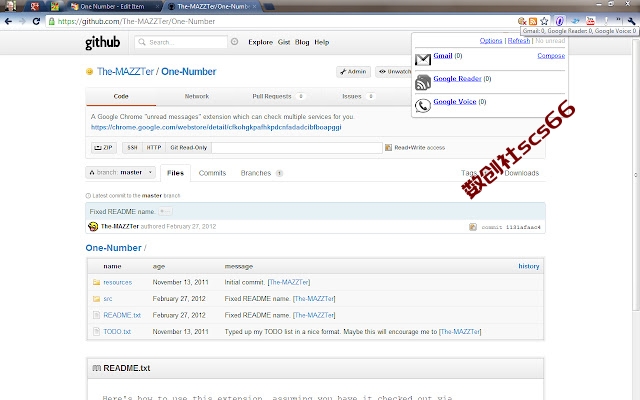Switch to the Pull Requests tab
Viewport: 640px width, 400px height.
[279, 96]
